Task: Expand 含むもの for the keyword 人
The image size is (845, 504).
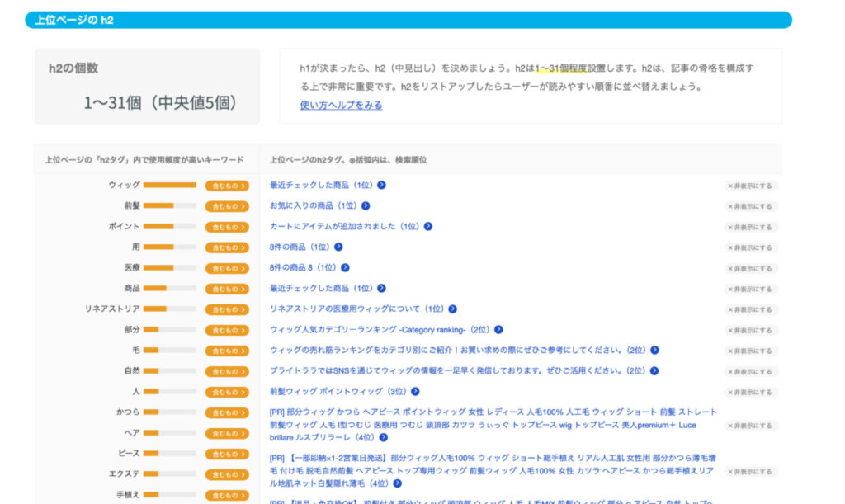Action: tap(227, 392)
